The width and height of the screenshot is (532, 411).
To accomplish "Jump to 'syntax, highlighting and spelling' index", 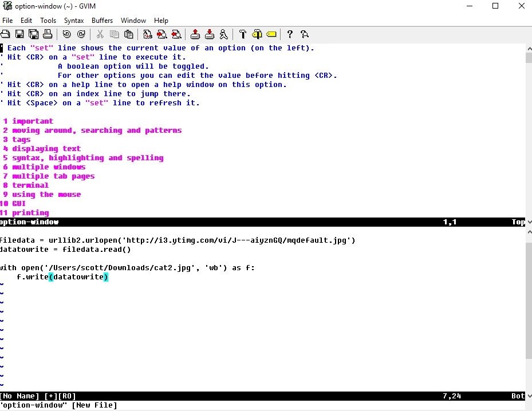I will (83, 157).
